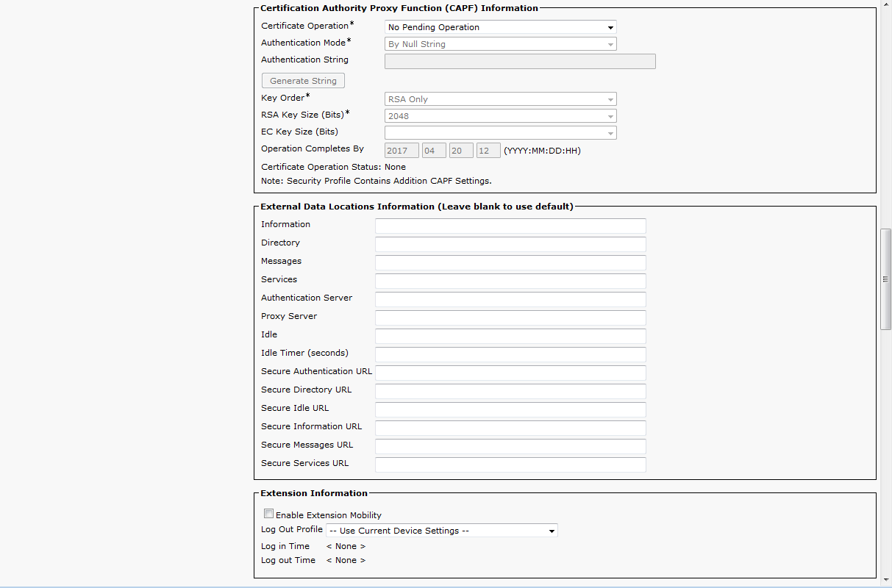
Task: Click the Authentication String text field
Action: (x=520, y=61)
